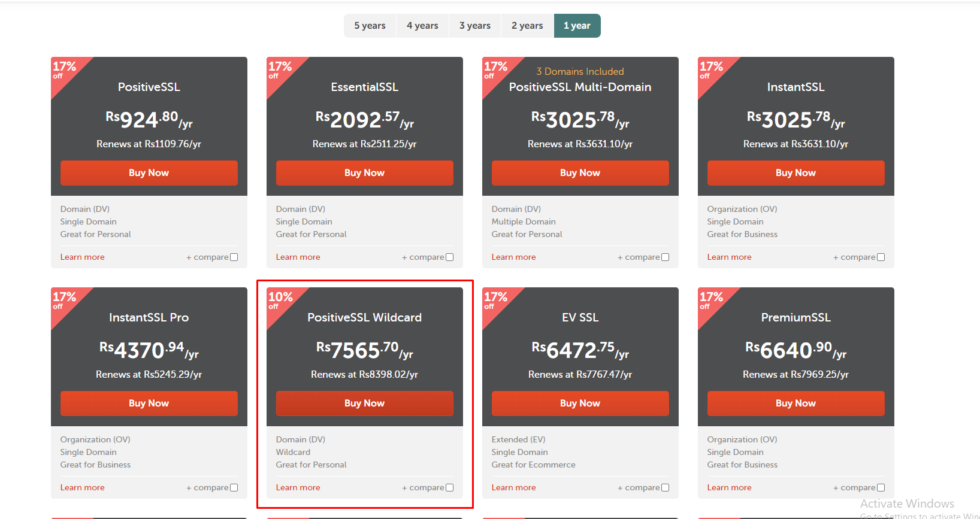Click the Rs6472.75/yr price

(x=580, y=350)
